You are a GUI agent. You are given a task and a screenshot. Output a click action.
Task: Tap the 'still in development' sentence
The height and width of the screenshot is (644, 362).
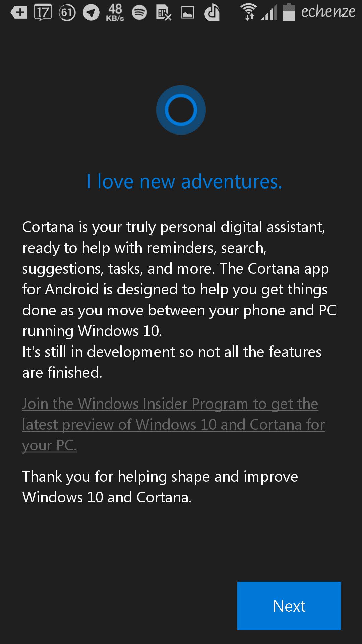(x=172, y=362)
